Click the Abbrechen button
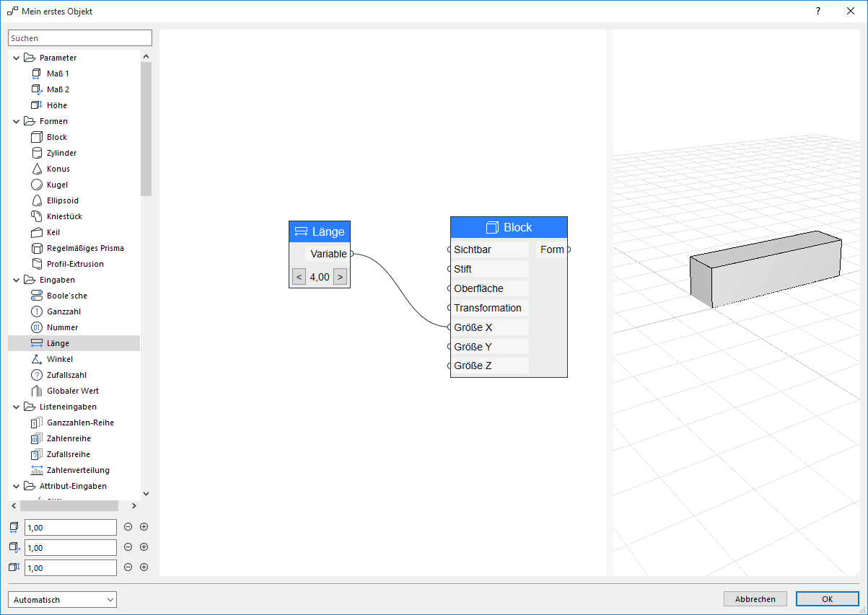 pyautogui.click(x=755, y=599)
